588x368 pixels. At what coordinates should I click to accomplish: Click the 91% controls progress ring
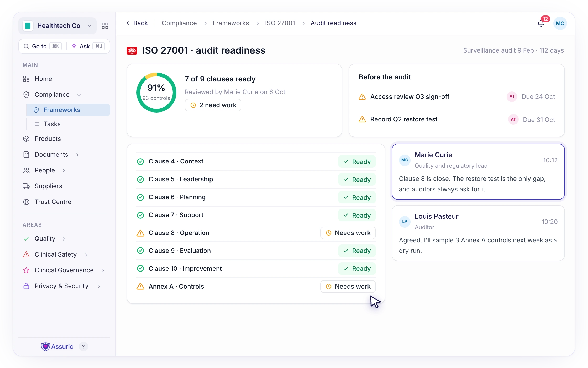[x=156, y=93]
